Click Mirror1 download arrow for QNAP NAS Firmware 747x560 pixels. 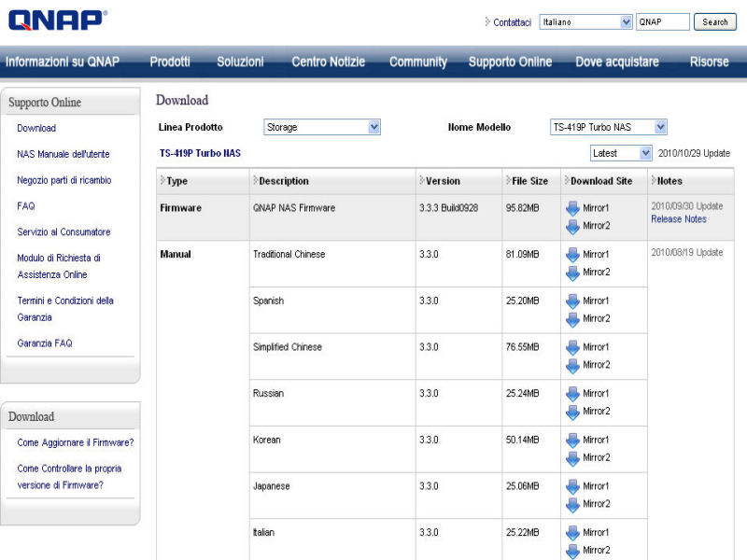[x=572, y=207]
